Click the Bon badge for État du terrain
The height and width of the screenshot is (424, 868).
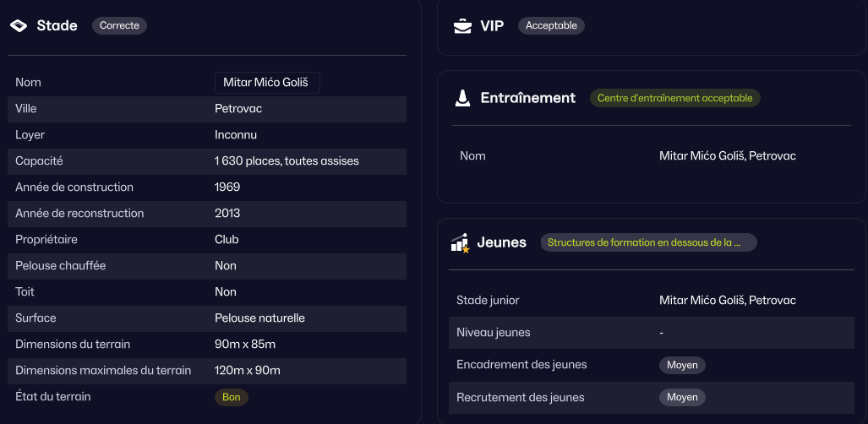click(232, 397)
